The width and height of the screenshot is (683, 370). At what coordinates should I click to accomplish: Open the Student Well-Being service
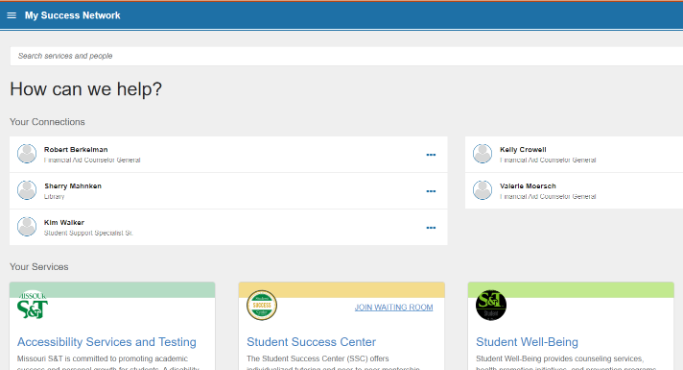coord(527,342)
